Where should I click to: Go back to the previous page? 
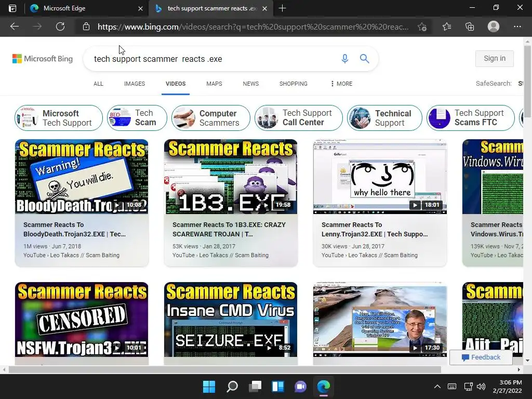click(15, 26)
